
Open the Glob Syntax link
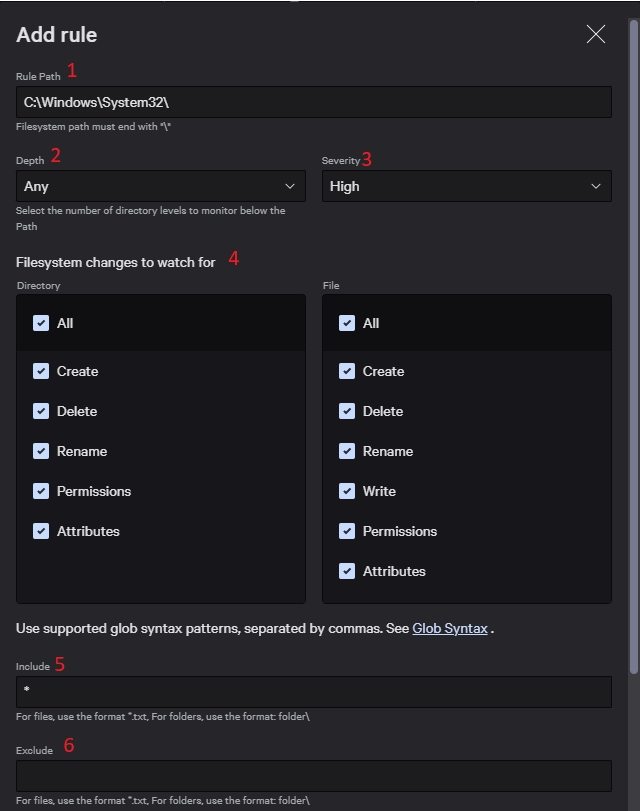click(449, 629)
